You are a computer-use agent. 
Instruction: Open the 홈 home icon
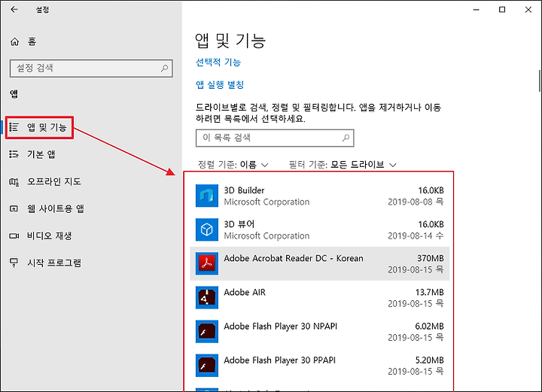[14, 42]
